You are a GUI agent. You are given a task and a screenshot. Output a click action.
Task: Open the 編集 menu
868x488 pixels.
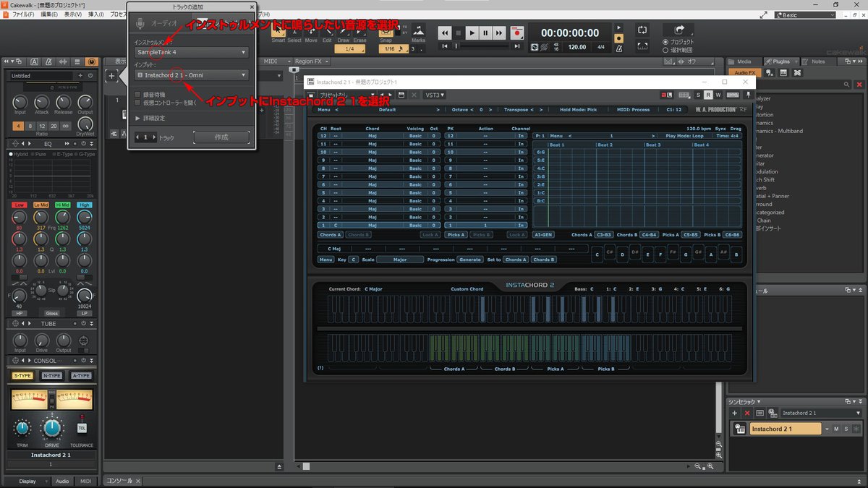(x=50, y=14)
